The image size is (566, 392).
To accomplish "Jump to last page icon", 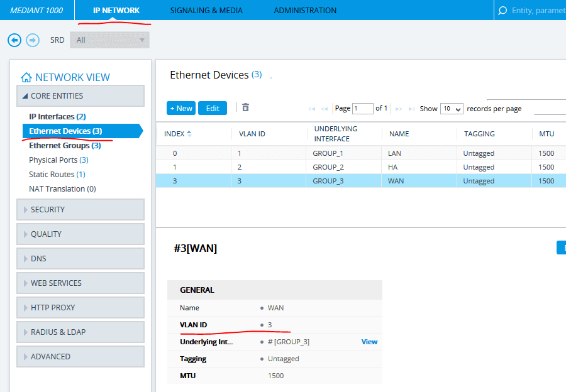I will [411, 109].
